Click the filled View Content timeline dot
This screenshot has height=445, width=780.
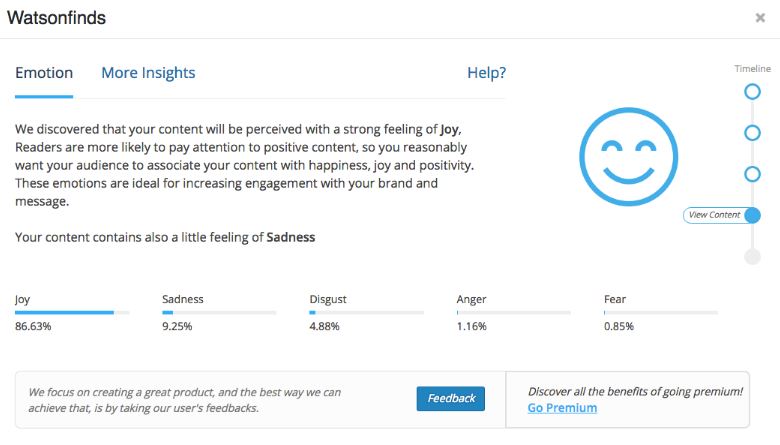tap(753, 215)
